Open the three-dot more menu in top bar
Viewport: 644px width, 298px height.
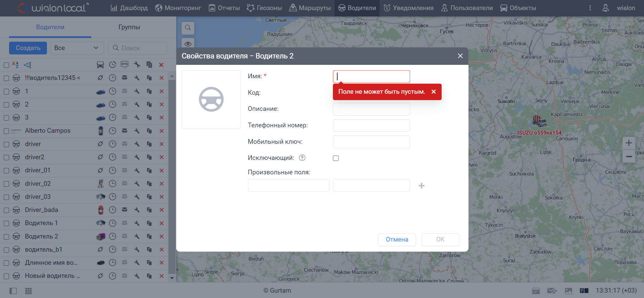coord(590,8)
